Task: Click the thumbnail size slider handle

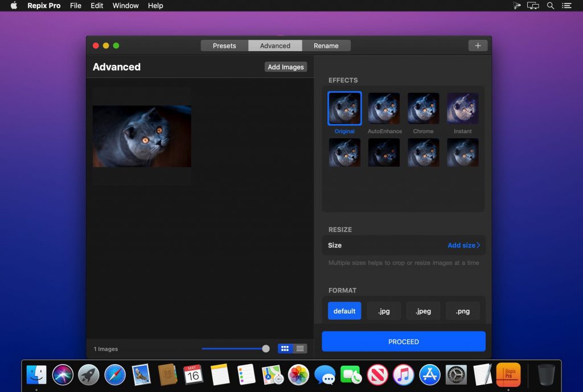Action: click(266, 349)
